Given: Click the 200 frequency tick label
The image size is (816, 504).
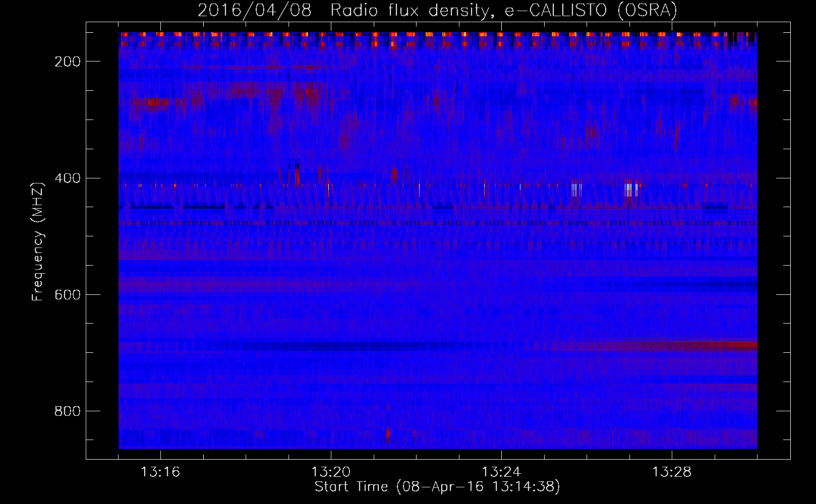Looking at the screenshot, I should pyautogui.click(x=68, y=61).
